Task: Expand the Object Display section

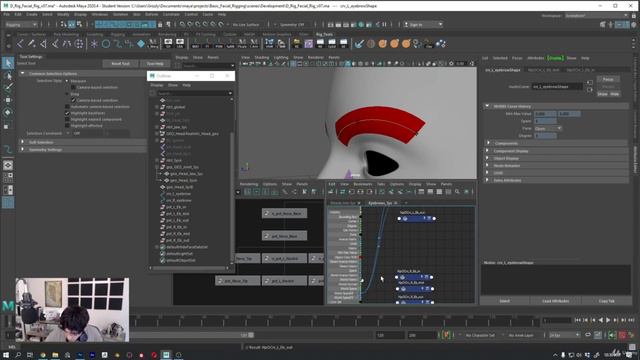Action: click(488, 158)
